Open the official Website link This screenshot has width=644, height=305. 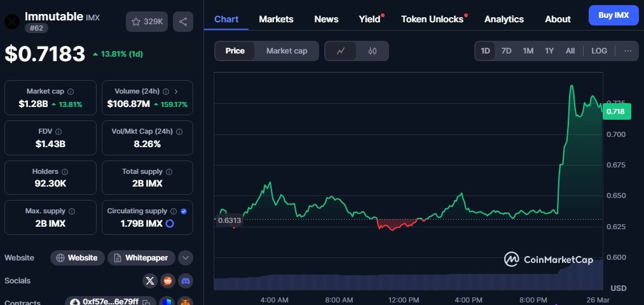pyautogui.click(x=78, y=258)
